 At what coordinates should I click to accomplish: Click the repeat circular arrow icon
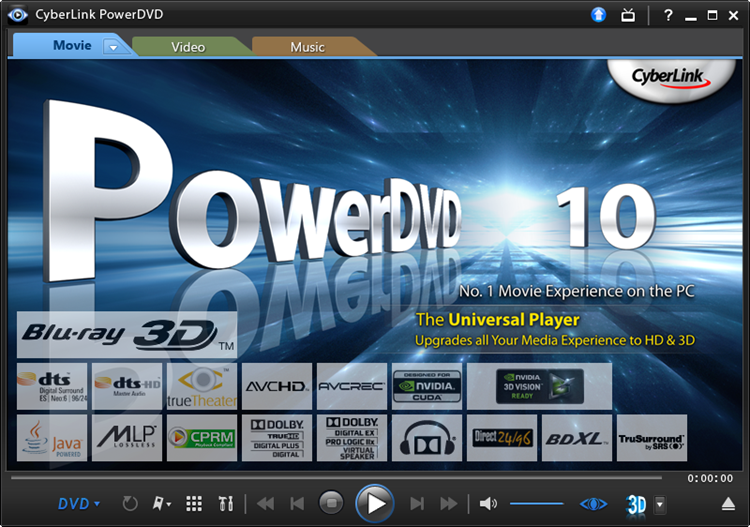point(130,504)
